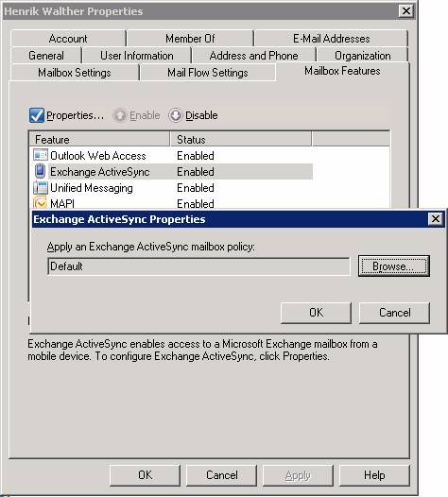The width and height of the screenshot is (448, 497).
Task: Click Enabled status of Unified Messaging
Action: click(x=196, y=188)
